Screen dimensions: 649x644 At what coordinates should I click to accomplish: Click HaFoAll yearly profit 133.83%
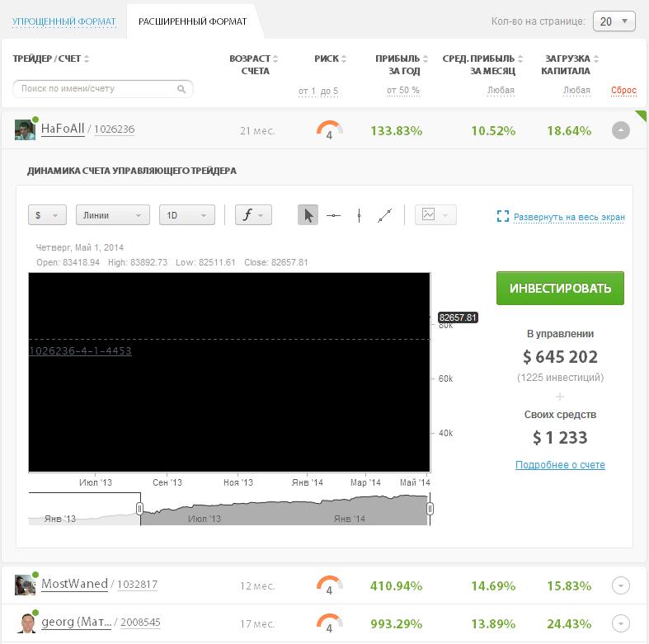coord(396,131)
